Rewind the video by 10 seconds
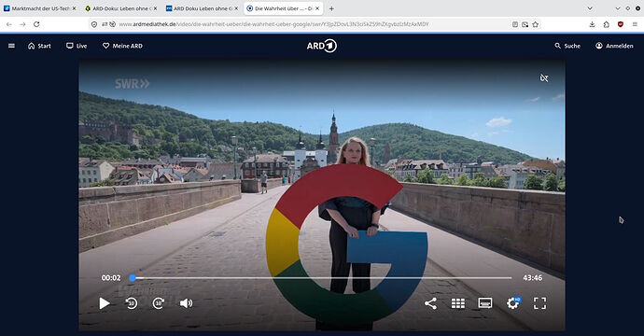The image size is (644, 336). [132, 303]
